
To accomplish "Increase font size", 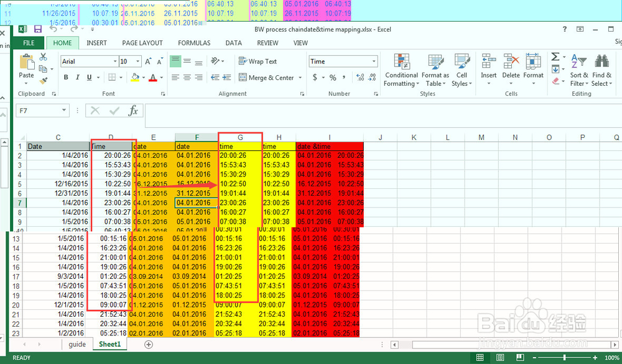I will (148, 61).
